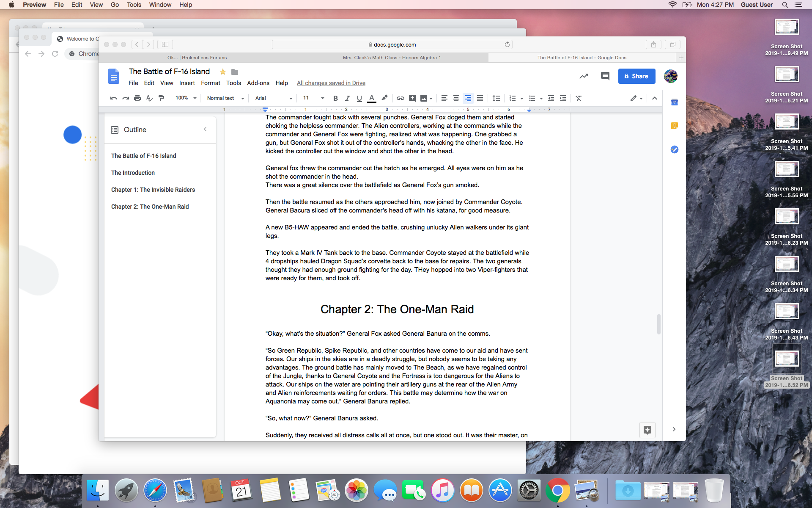Apply italic formatting
Viewport: 812px width, 508px height.
pyautogui.click(x=347, y=98)
